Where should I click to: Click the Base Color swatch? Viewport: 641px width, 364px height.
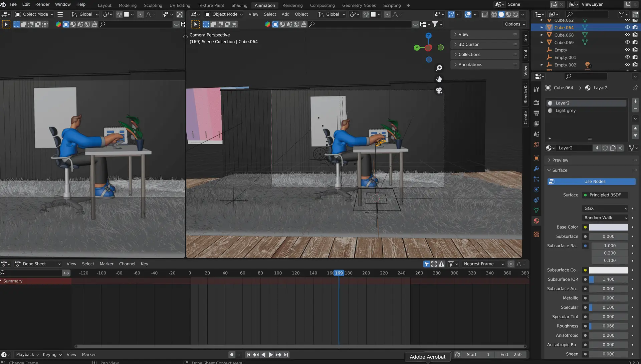coord(608,227)
